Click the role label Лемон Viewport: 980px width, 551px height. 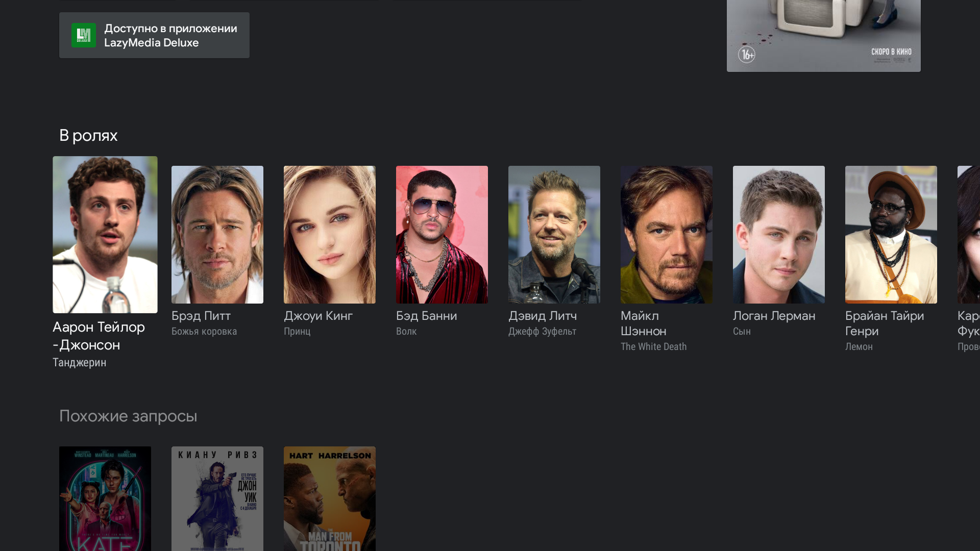pyautogui.click(x=859, y=347)
